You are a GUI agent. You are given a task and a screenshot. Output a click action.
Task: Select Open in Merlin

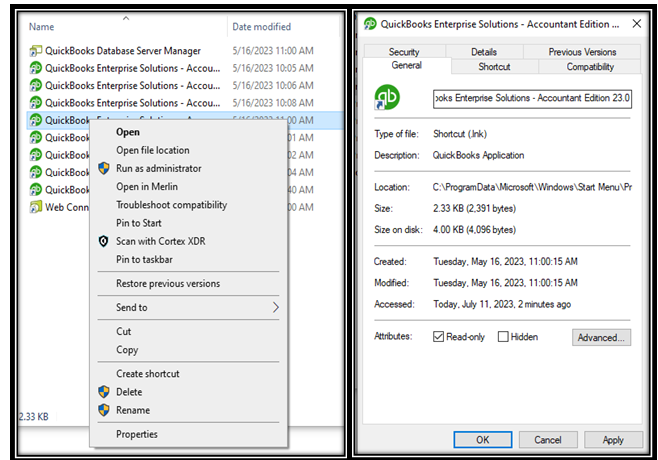(x=147, y=187)
